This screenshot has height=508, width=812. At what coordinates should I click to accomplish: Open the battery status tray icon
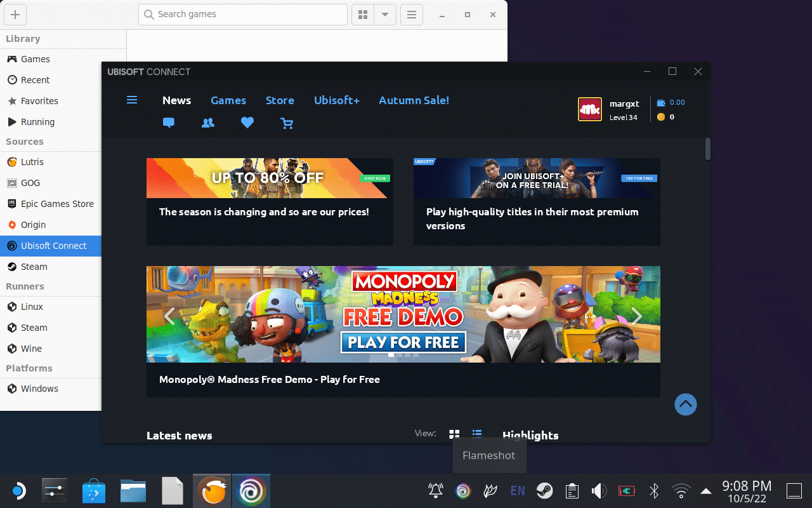tap(627, 491)
